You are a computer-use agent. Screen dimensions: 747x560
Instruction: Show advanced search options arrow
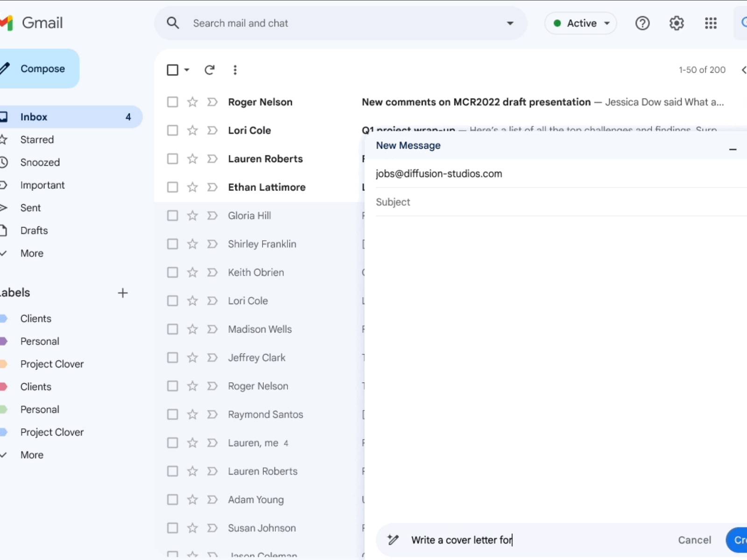pyautogui.click(x=510, y=23)
